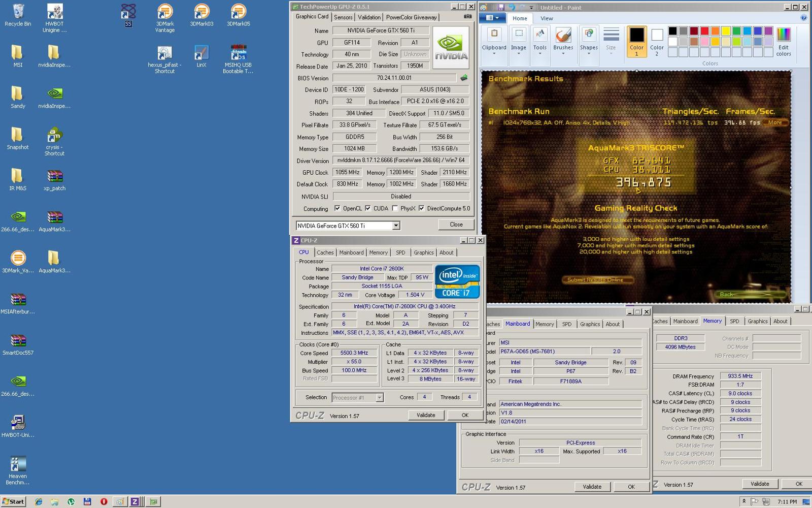This screenshot has width=812, height=508.
Task: Open the 3DMark05 desktop shortcut
Action: pos(238,12)
